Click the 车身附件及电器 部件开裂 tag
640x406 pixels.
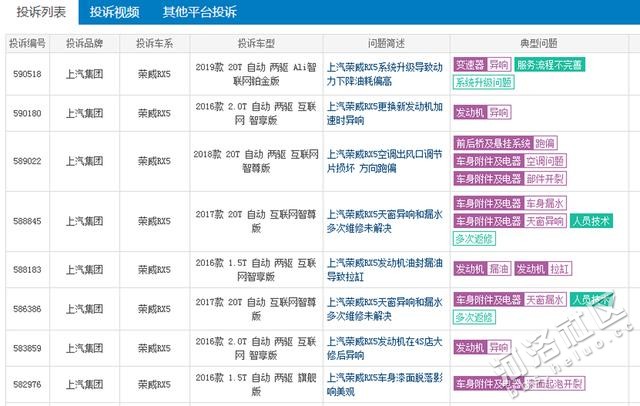510,179
